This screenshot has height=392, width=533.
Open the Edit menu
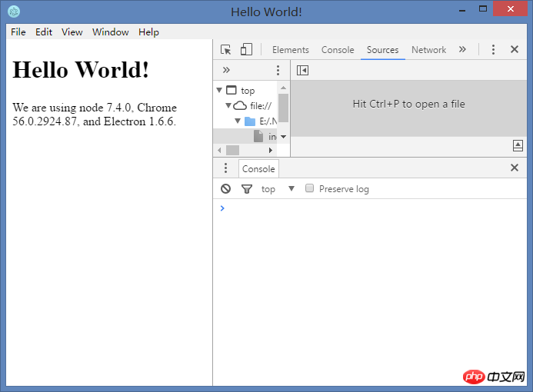pos(44,32)
